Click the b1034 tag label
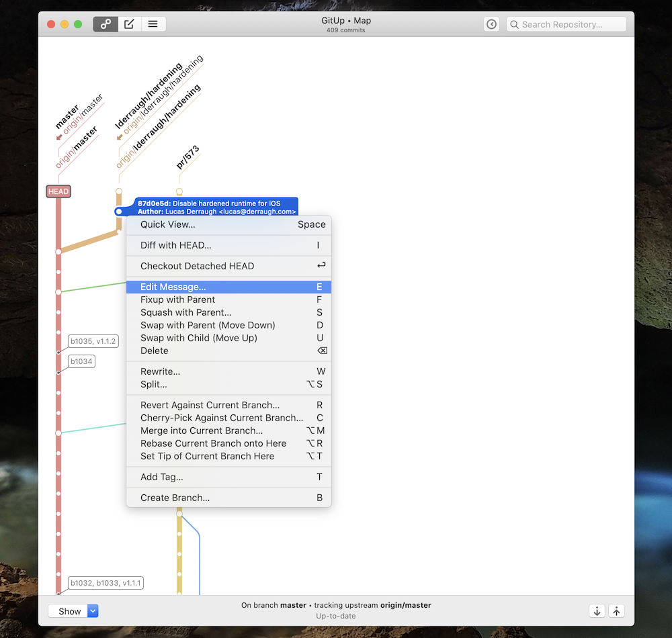 [81, 361]
